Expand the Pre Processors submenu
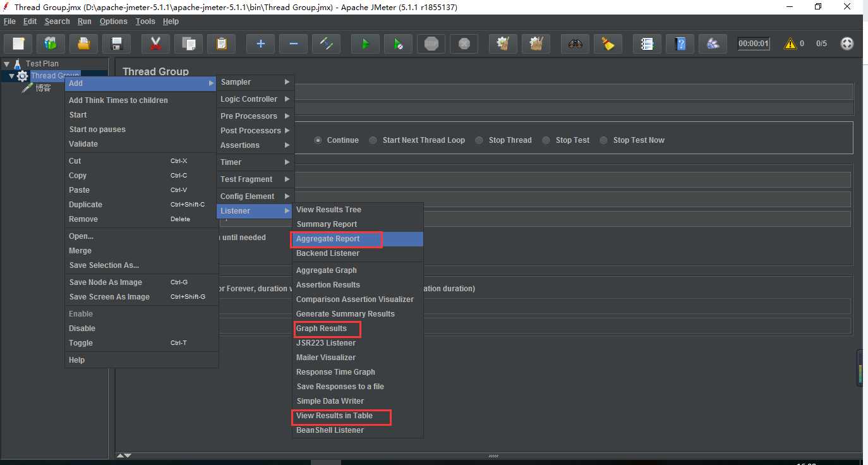868x465 pixels. coord(255,116)
